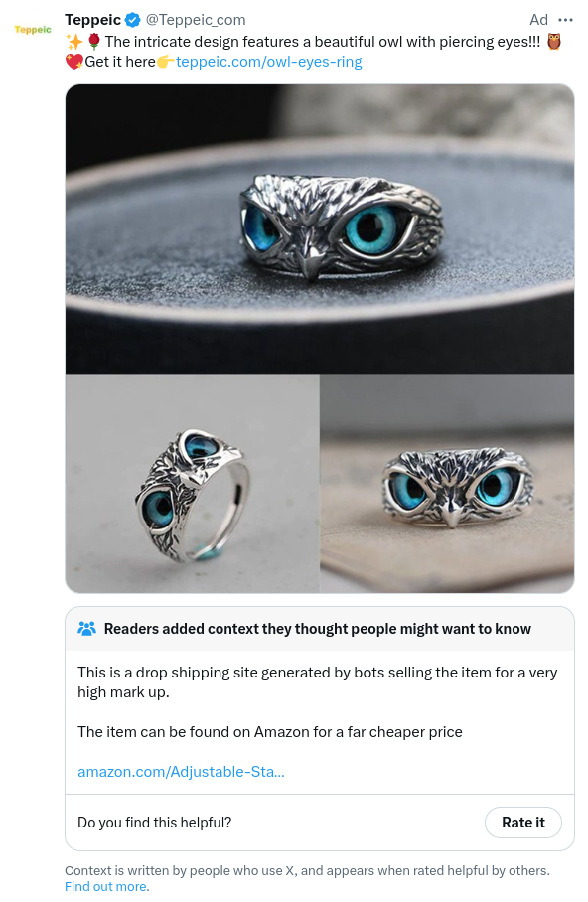Click the Teppeic profile avatar logo
The width and height of the screenshot is (588, 902).
33,30
